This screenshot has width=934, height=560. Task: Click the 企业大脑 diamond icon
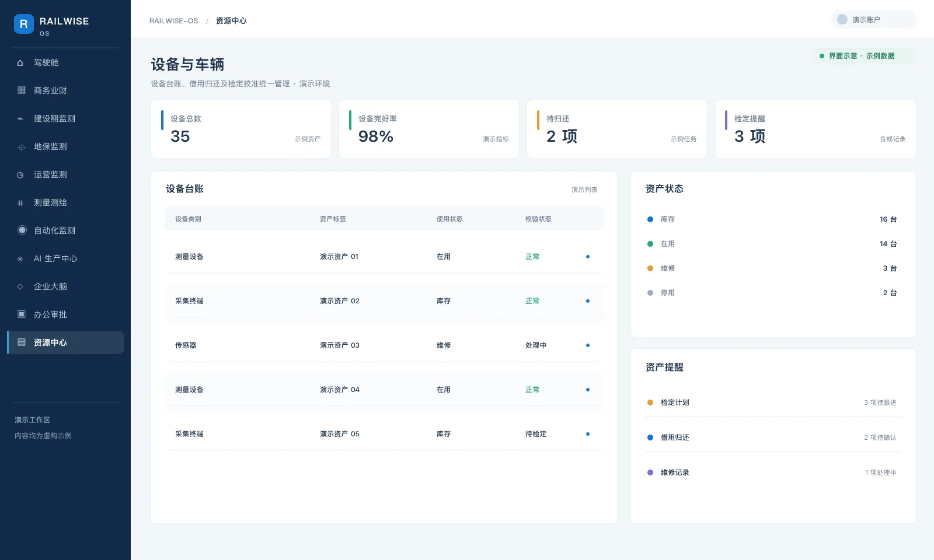(x=20, y=286)
